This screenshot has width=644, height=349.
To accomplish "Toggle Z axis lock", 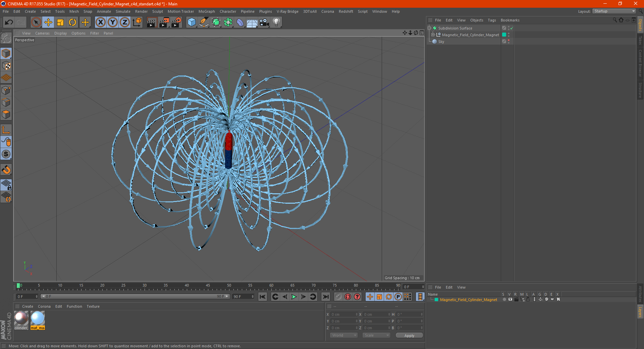I will point(125,22).
